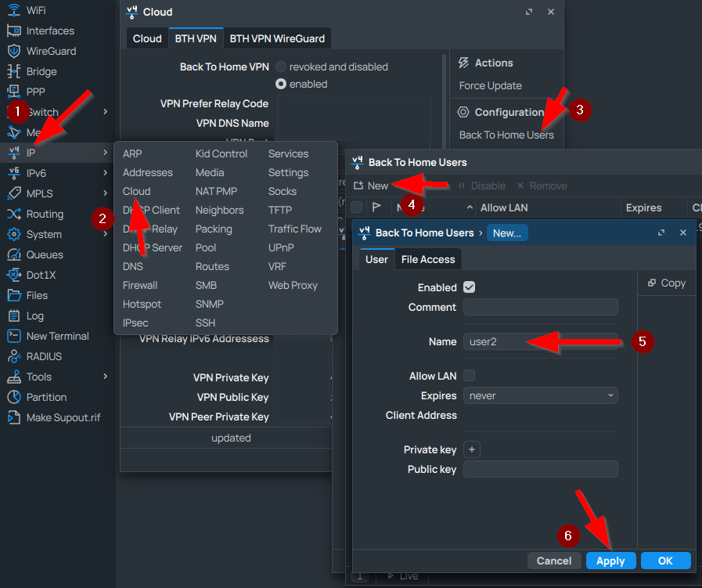702x588 pixels.
Task: Select the User tab
Action: 376,259
